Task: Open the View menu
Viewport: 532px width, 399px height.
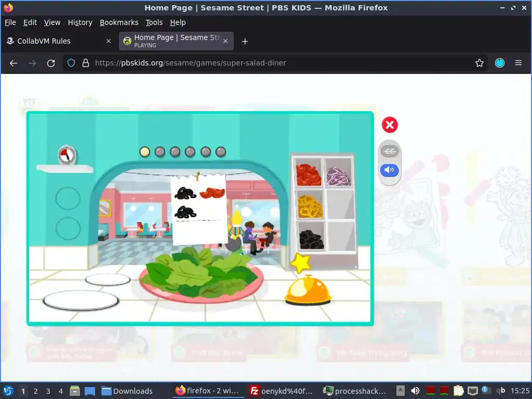Action: [x=52, y=22]
